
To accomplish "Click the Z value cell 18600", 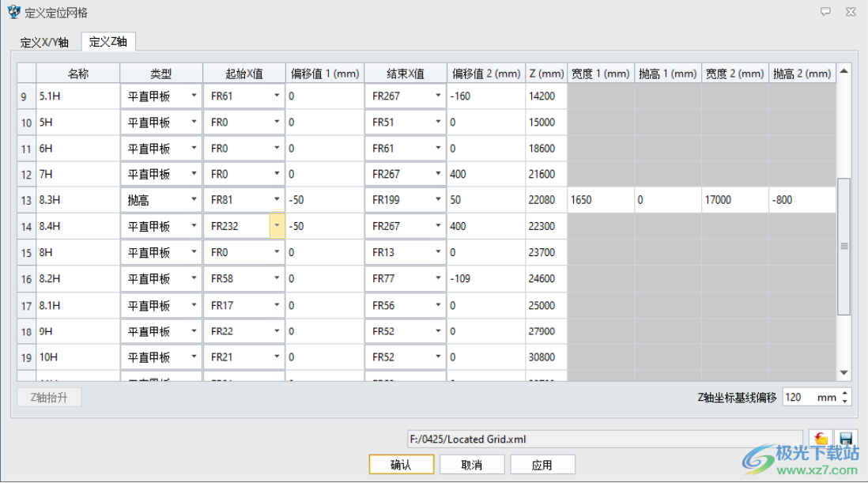I will pyautogui.click(x=546, y=149).
